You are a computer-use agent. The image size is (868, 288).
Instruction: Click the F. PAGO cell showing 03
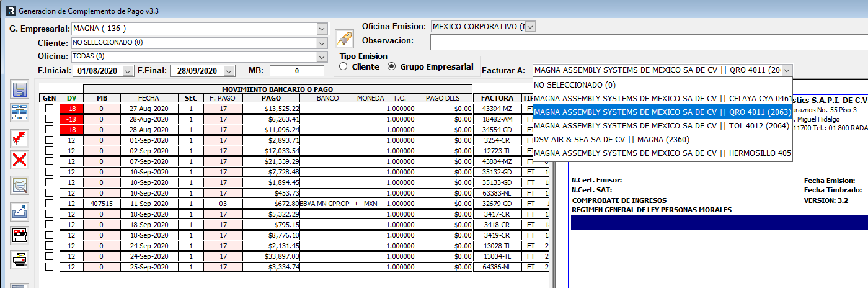[x=223, y=204]
